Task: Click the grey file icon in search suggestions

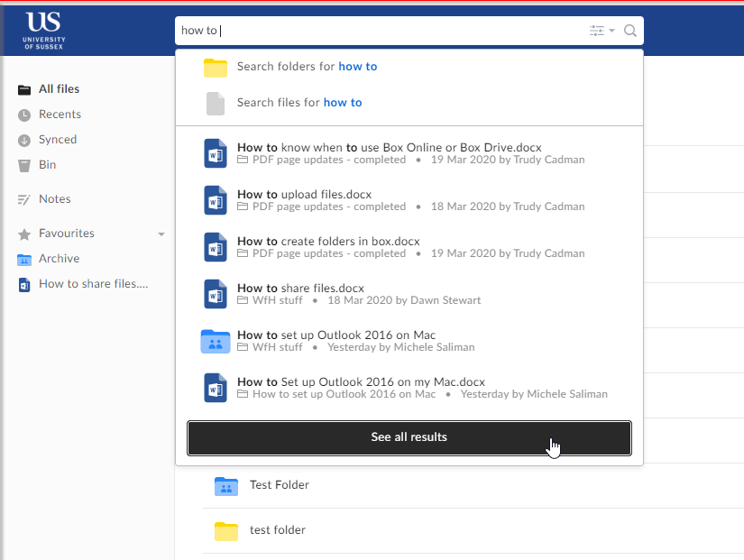Action: (216, 104)
